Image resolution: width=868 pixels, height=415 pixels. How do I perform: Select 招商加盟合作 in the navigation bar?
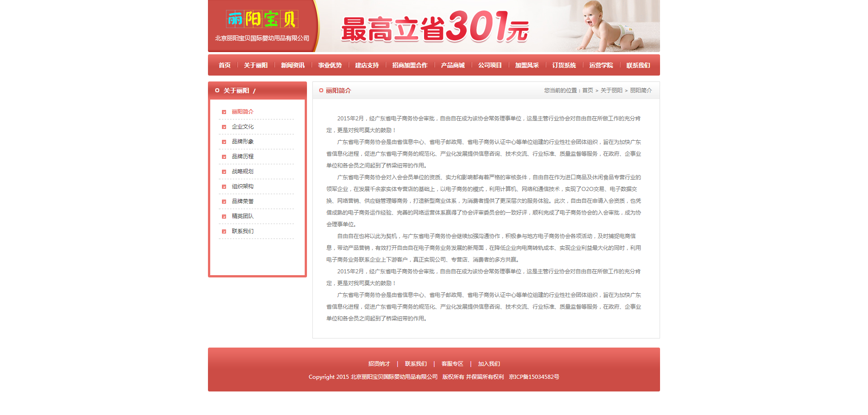tap(410, 65)
